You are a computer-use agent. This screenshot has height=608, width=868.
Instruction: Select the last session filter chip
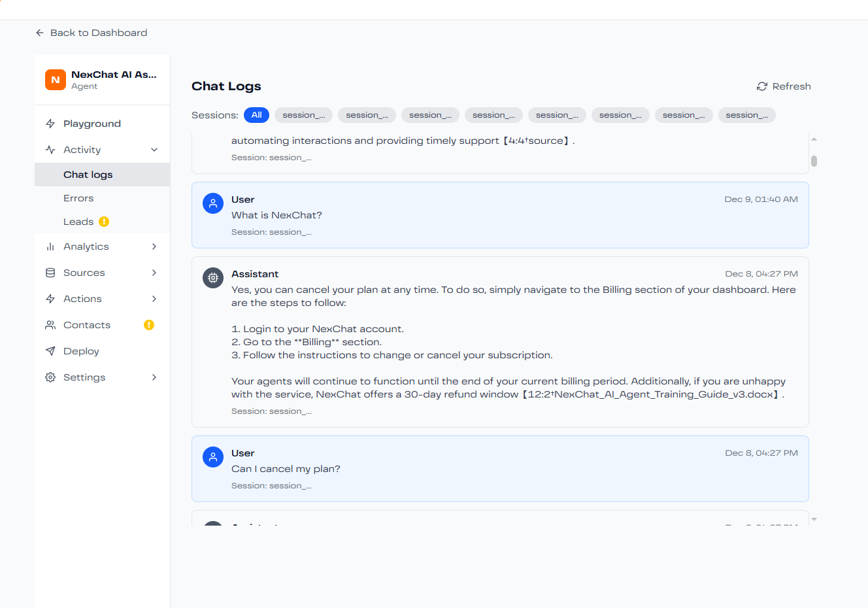[x=746, y=115]
